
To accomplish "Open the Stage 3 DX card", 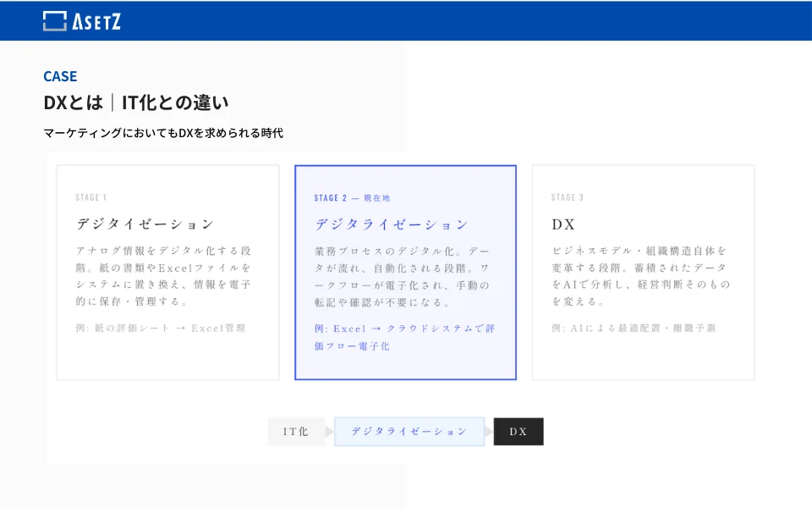I will [x=643, y=271].
